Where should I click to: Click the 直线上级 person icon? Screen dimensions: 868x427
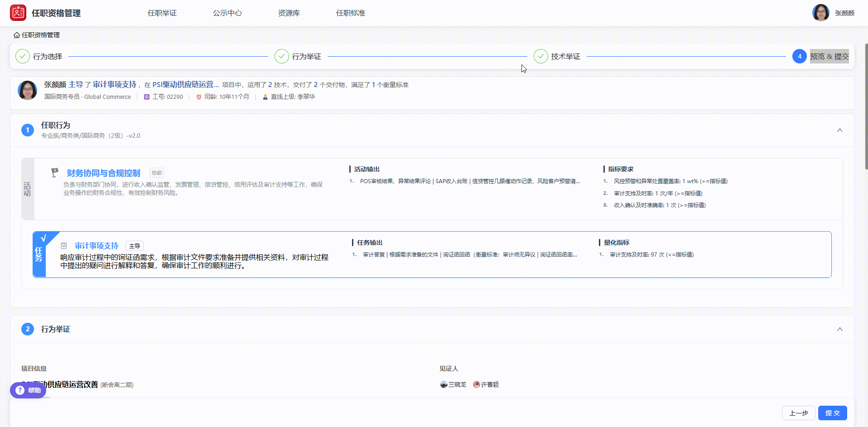pos(265,97)
